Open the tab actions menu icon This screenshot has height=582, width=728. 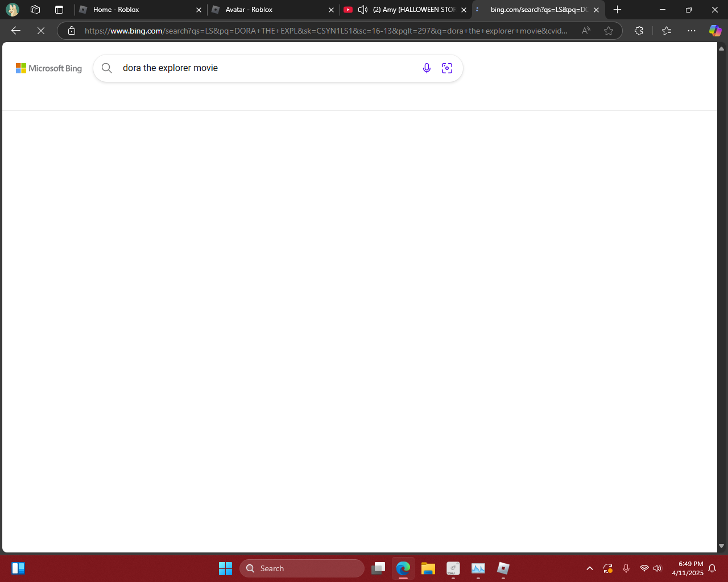click(x=59, y=10)
